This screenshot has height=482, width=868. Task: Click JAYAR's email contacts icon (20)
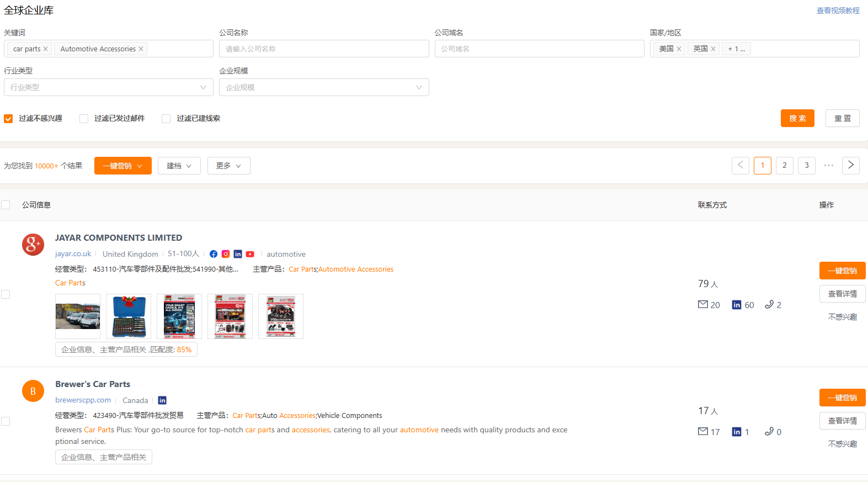click(x=703, y=304)
